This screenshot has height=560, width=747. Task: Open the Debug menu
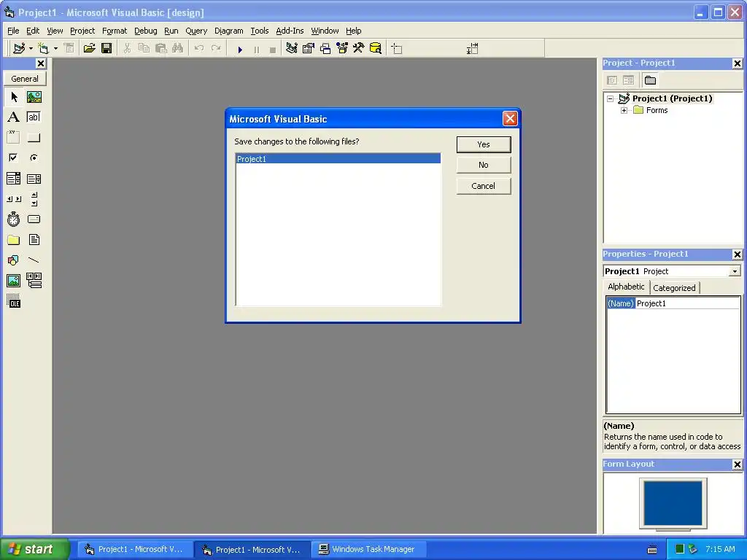tap(146, 31)
